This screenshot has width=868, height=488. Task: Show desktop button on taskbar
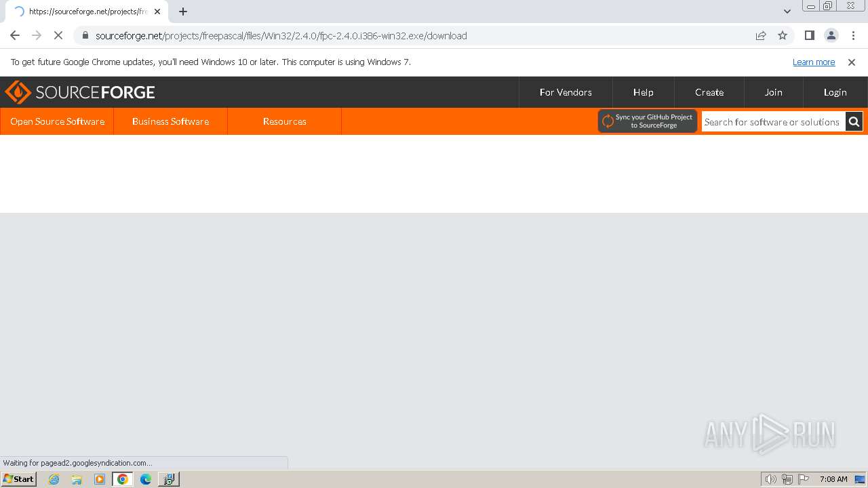pos(861,479)
